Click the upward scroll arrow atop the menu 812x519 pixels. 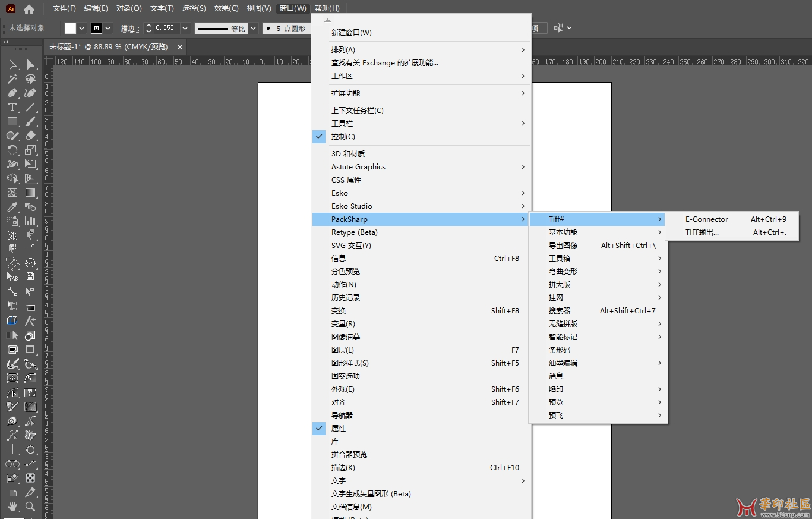pyautogui.click(x=327, y=21)
